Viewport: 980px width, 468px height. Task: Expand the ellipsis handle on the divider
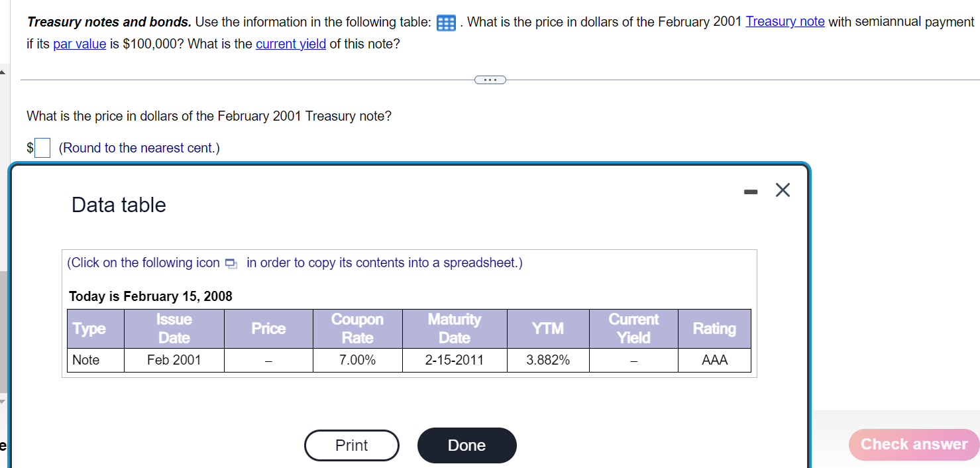click(490, 80)
